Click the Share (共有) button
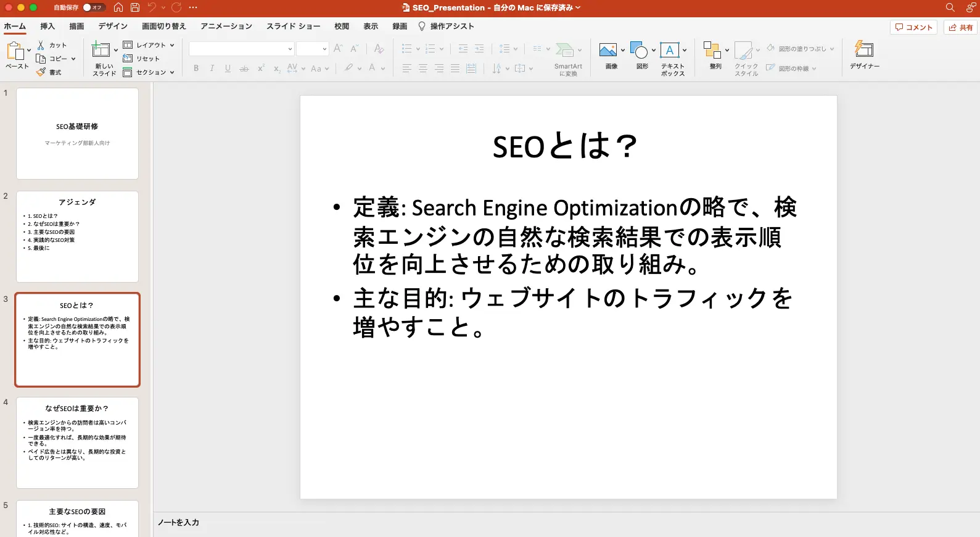This screenshot has width=980, height=537. (x=961, y=27)
